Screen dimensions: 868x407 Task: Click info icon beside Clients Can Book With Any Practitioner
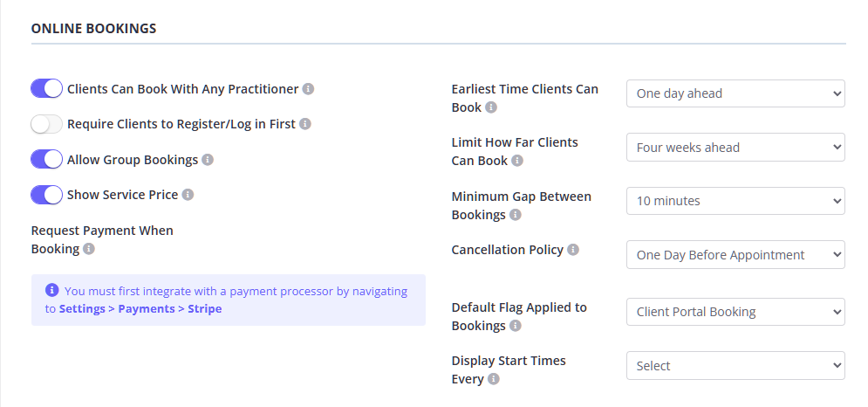[309, 89]
